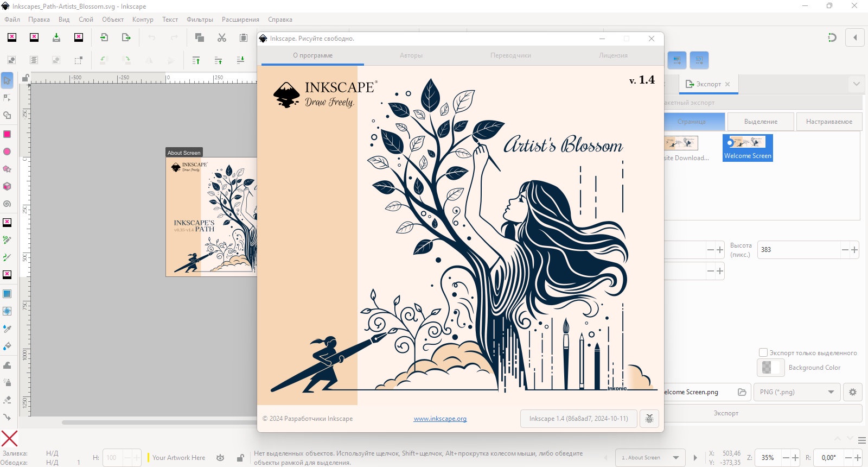Select the Selector arrow tool

7,80
